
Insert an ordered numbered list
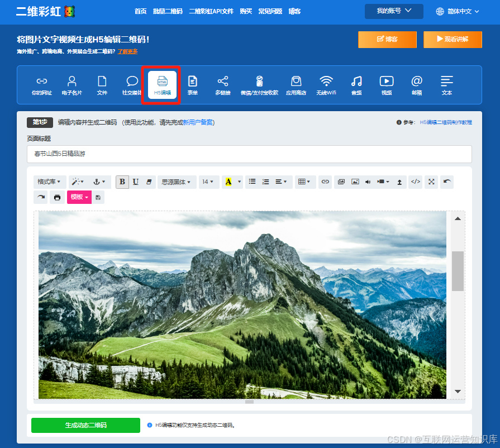[265, 182]
